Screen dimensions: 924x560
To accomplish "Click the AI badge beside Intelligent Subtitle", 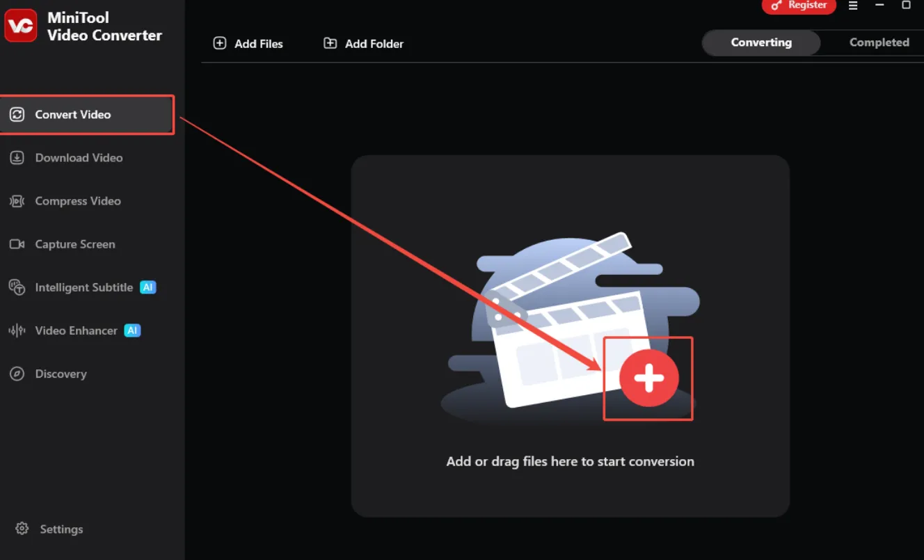I will pos(148,287).
